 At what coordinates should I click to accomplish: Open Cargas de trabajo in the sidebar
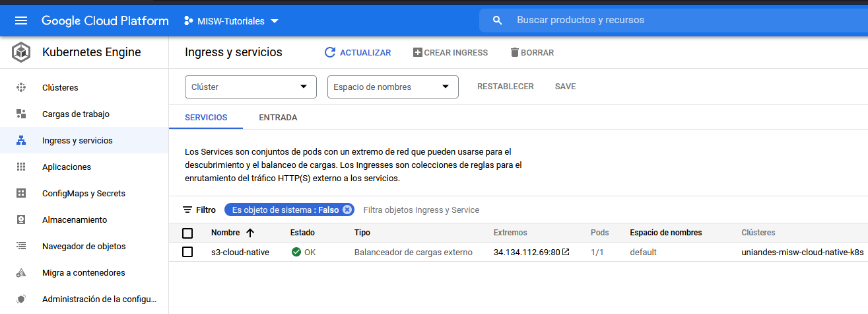pyautogui.click(x=76, y=114)
